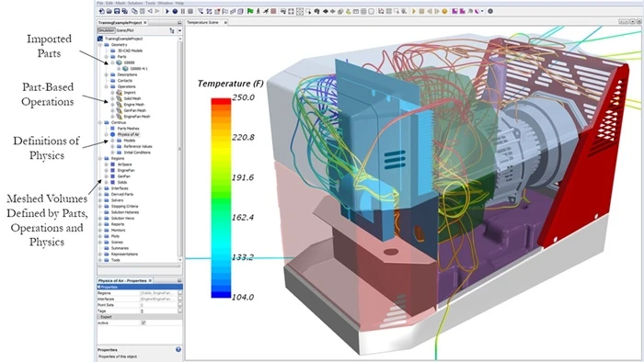The height and width of the screenshot is (362, 644).
Task: Open the Mesh menu
Action: tap(121, 3)
